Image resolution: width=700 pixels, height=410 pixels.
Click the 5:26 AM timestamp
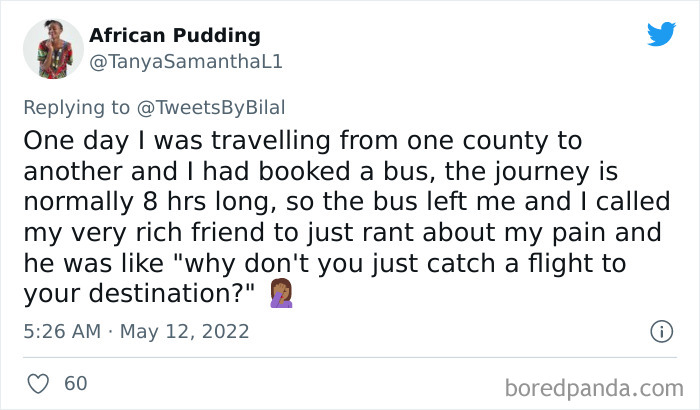pos(60,330)
